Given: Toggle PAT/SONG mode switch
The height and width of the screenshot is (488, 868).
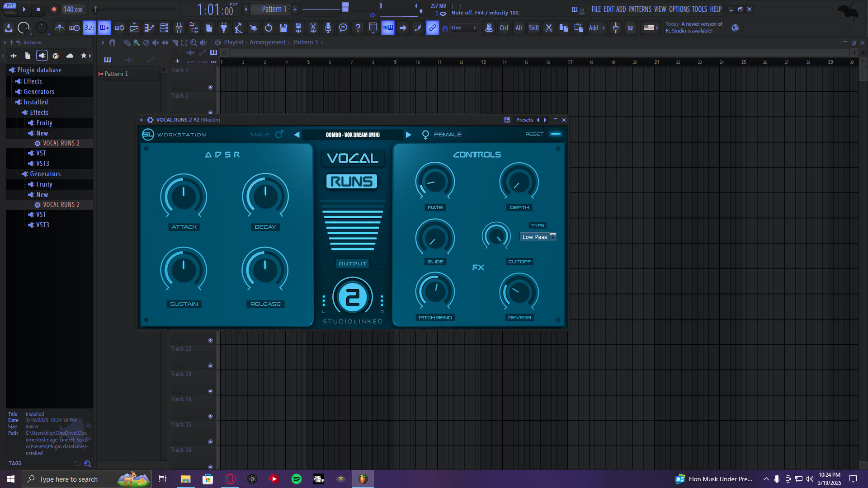Looking at the screenshot, I should click(9, 9).
